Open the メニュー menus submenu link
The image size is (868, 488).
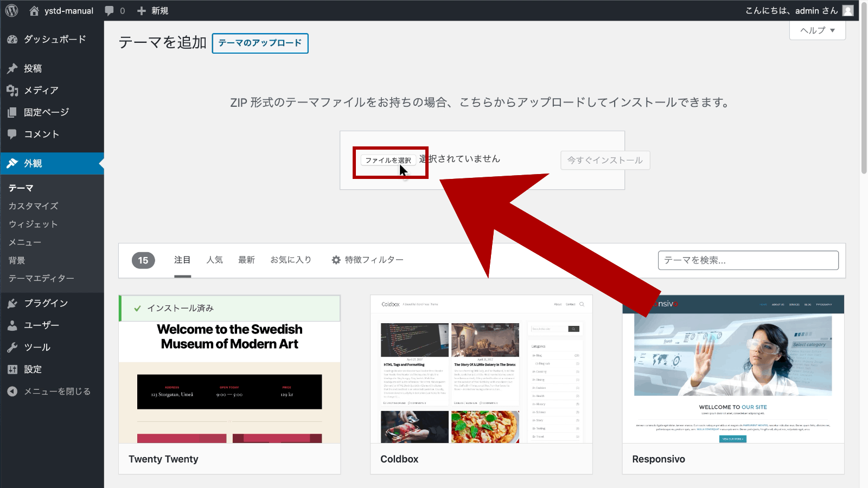pyautogui.click(x=25, y=242)
